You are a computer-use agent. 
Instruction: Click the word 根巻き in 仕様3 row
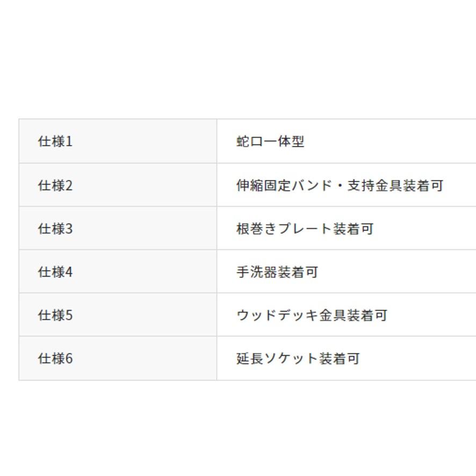click(256, 229)
